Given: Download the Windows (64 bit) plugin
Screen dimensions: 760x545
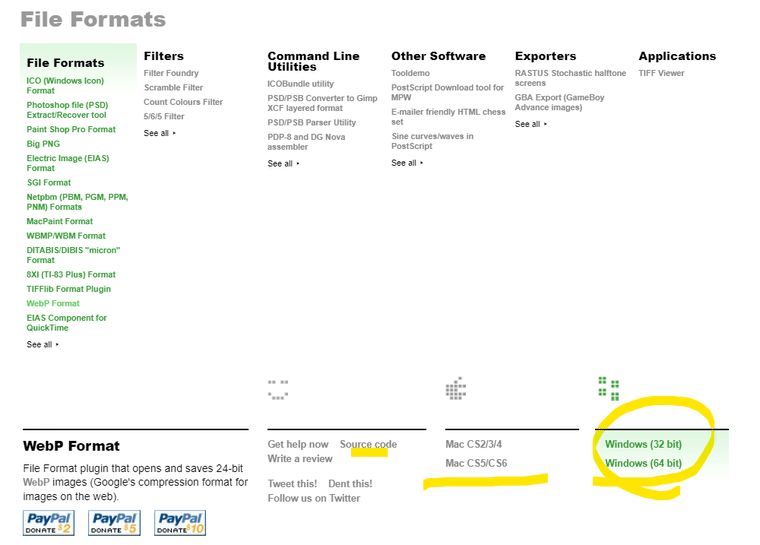Looking at the screenshot, I should pyautogui.click(x=643, y=464).
